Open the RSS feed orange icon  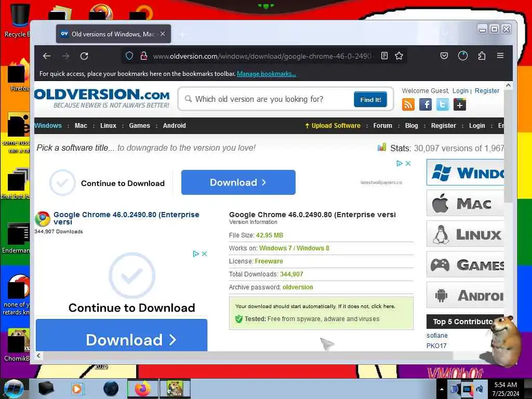(408, 104)
